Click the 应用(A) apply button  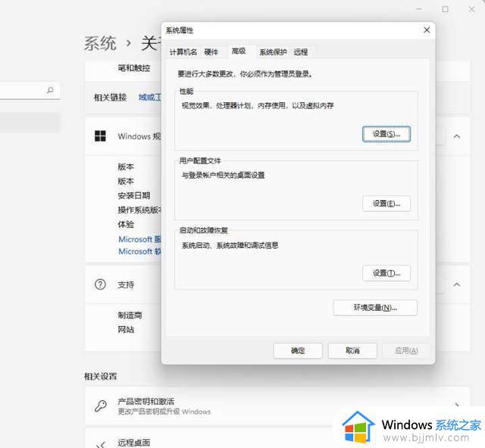click(x=406, y=351)
